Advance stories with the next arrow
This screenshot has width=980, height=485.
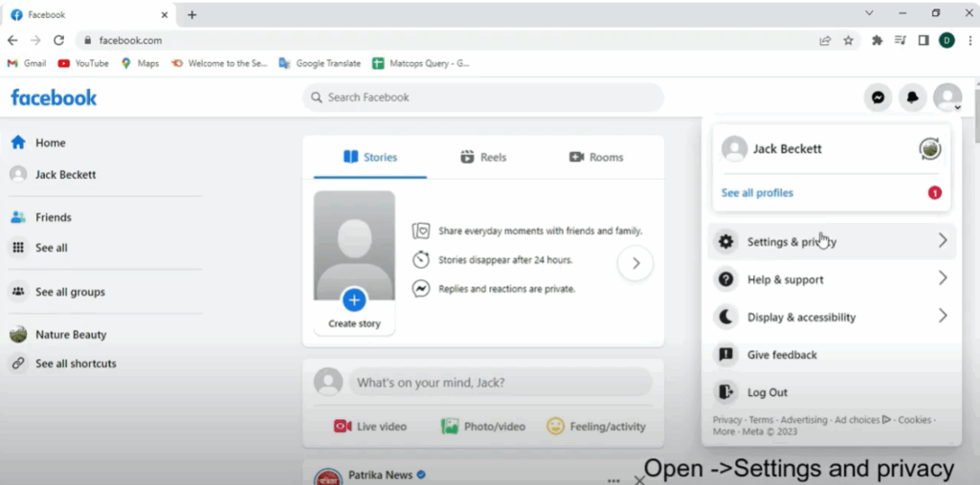point(635,263)
